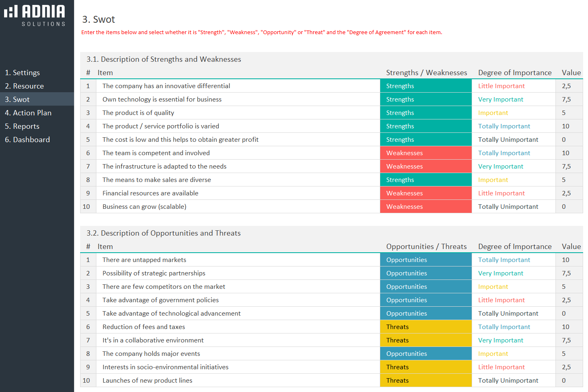The width and height of the screenshot is (588, 392).
Task: Edit 'The product is of quality' item
Action: coord(237,113)
